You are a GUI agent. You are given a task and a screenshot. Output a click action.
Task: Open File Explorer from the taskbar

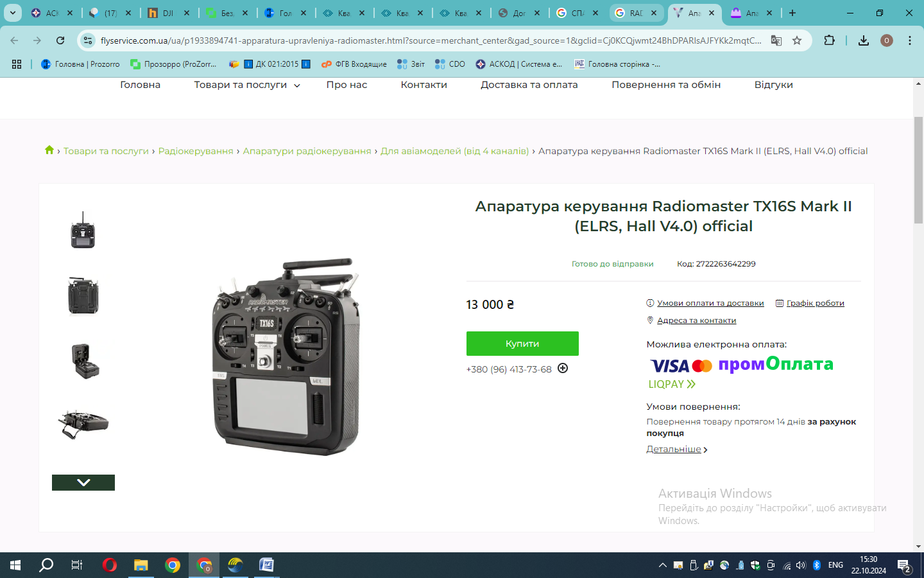click(x=141, y=565)
